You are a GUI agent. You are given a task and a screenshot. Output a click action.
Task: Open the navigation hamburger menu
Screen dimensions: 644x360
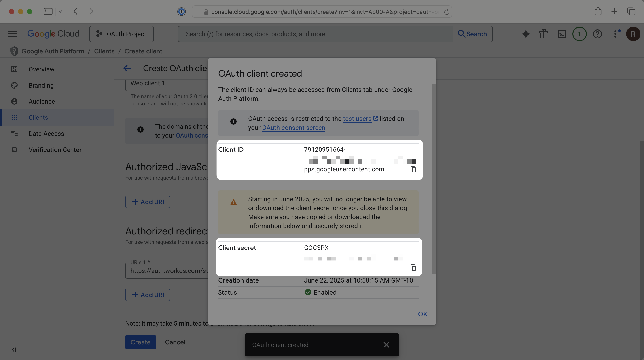coord(12,34)
